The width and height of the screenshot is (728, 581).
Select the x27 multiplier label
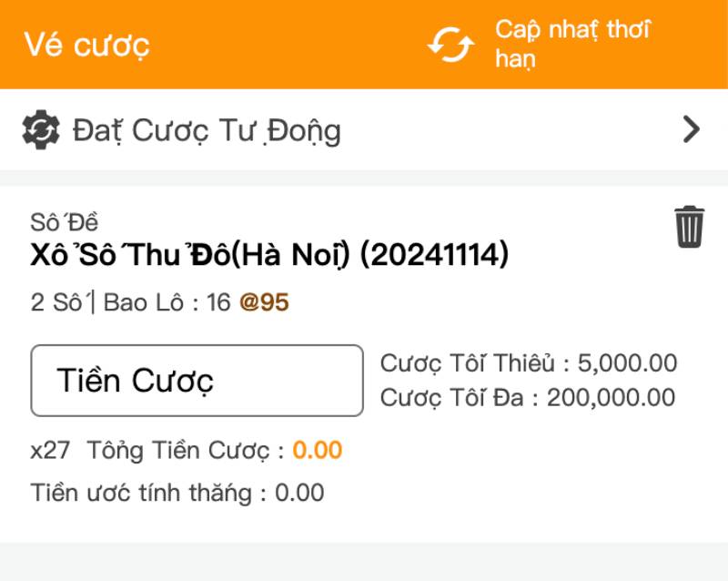click(52, 450)
